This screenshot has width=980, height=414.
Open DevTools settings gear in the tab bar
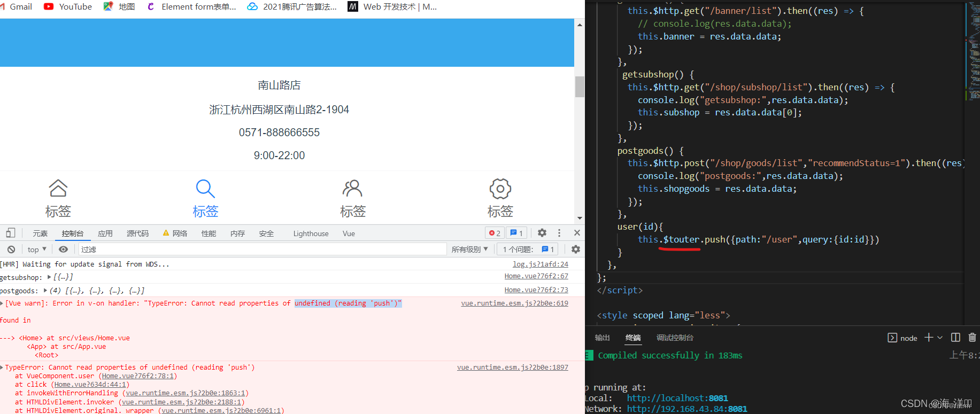[542, 233]
